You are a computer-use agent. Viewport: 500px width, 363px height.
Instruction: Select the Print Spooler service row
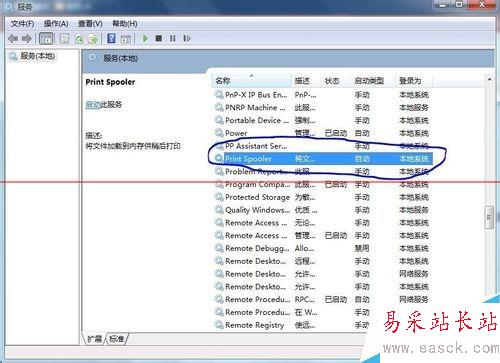click(x=322, y=159)
